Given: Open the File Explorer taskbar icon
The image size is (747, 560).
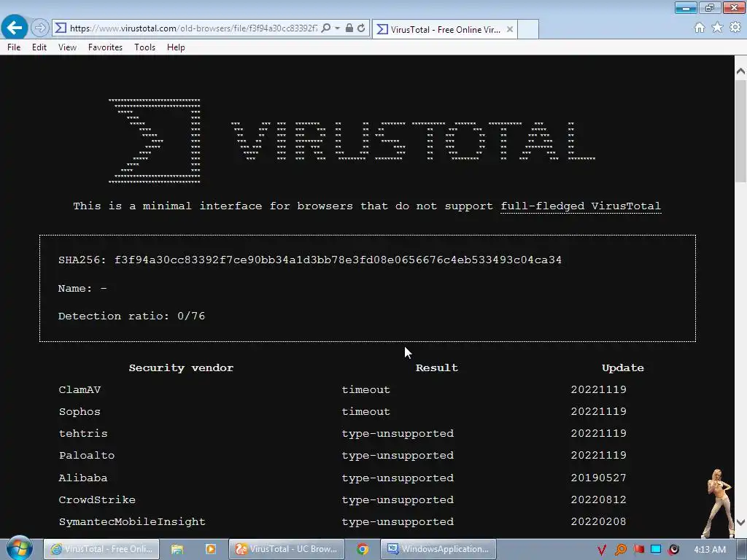Looking at the screenshot, I should [177, 549].
